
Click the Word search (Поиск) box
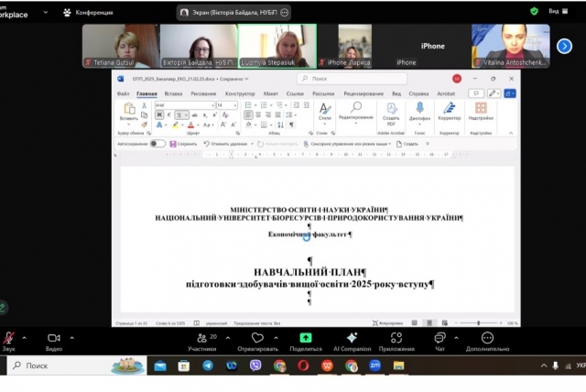click(352, 79)
